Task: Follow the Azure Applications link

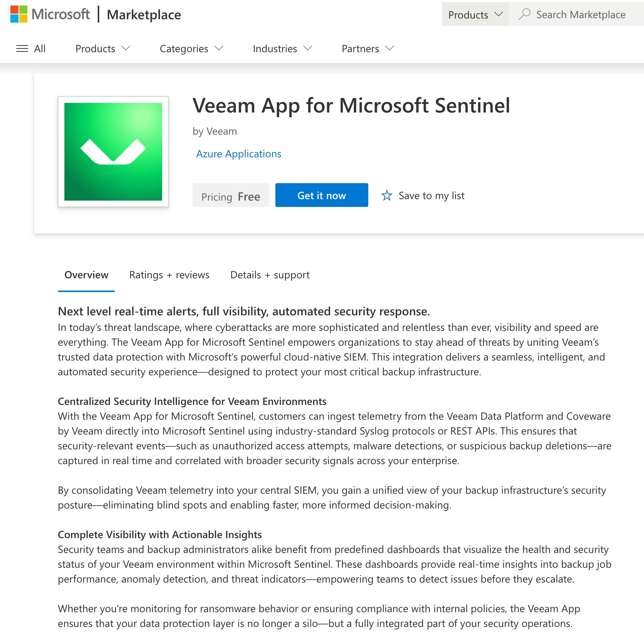Action: (x=238, y=154)
